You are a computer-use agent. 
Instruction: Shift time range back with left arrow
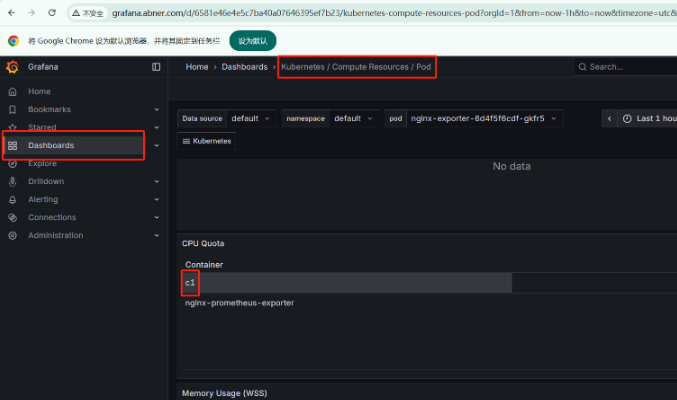pyautogui.click(x=609, y=118)
